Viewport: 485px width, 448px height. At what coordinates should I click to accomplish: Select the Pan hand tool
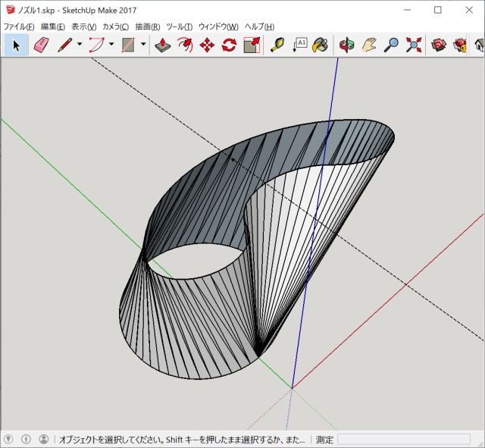(369, 45)
